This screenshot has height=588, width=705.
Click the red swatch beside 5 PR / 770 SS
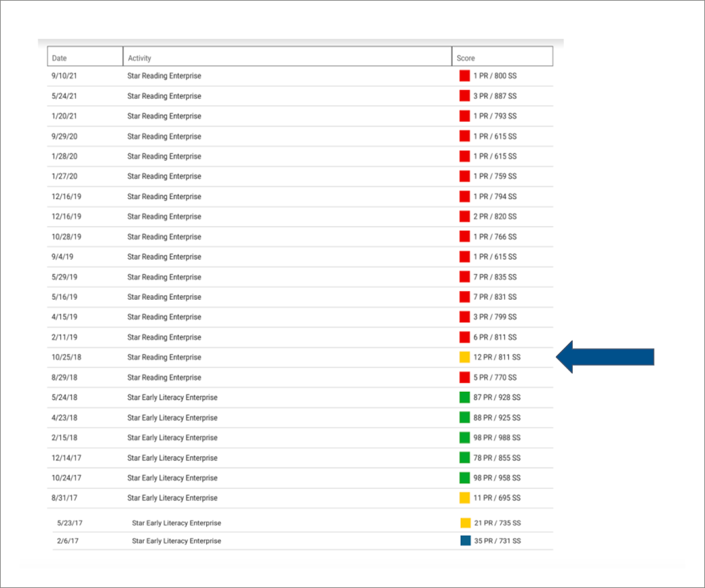pyautogui.click(x=464, y=377)
